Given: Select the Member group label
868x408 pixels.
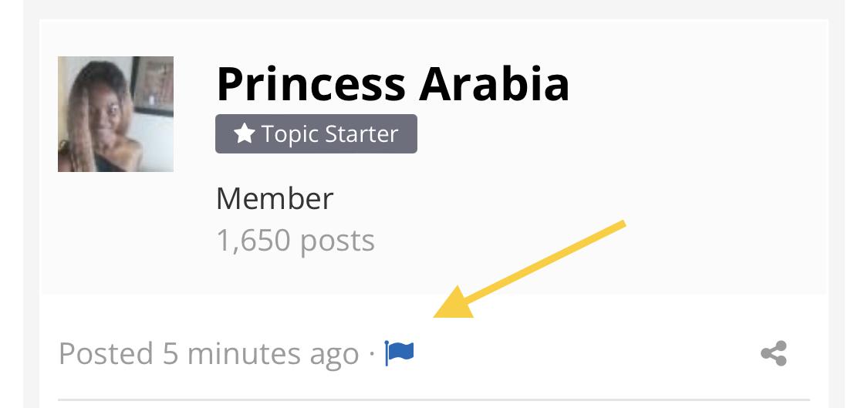Looking at the screenshot, I should (x=274, y=199).
